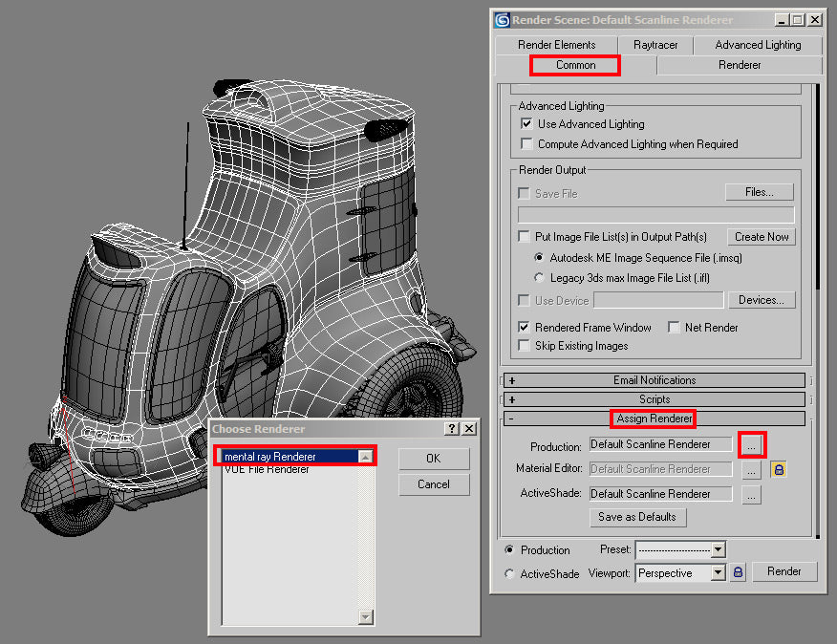Enable Compute Advanced Lighting when Required
The image size is (837, 644).
pos(526,141)
